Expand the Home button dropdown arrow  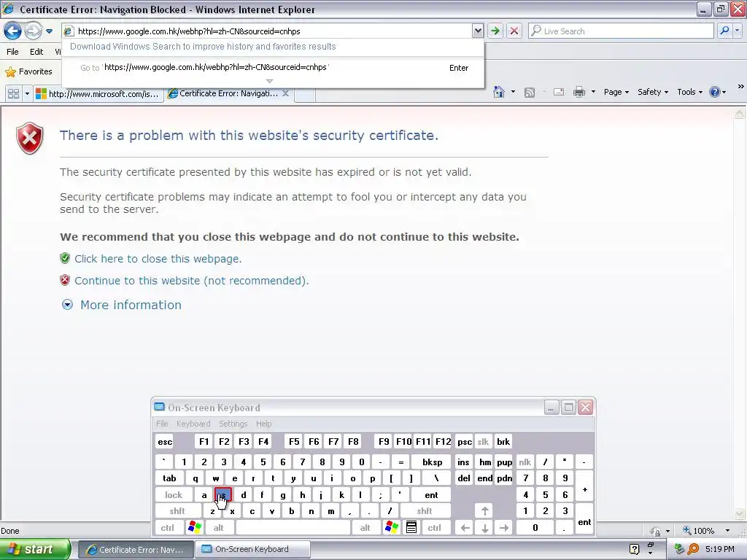point(513,92)
